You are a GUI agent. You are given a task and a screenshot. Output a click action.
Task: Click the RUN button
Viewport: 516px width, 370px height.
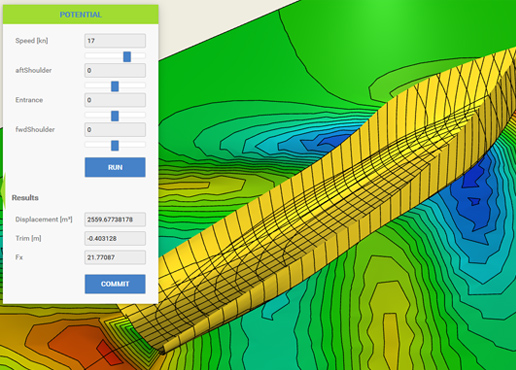coord(115,167)
